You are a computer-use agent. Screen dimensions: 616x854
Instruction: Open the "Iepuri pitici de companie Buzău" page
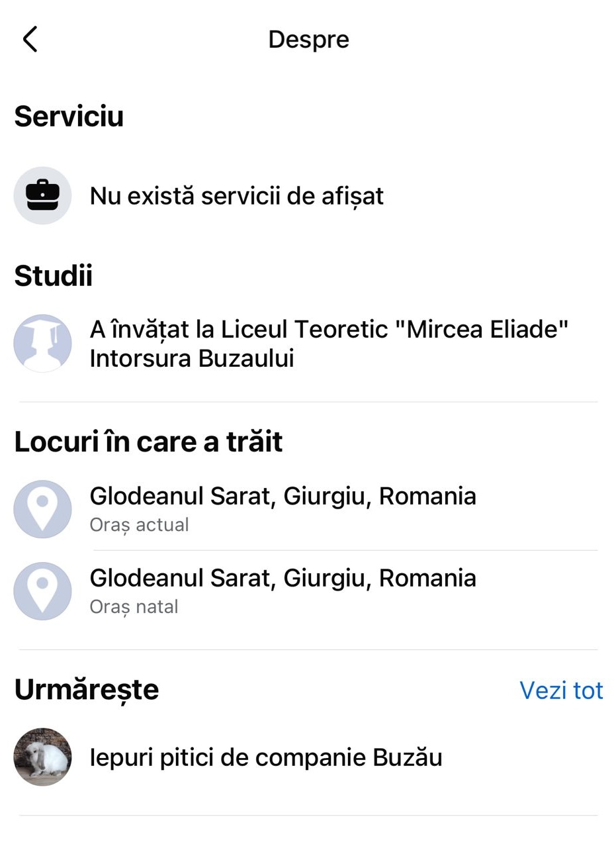pos(265,757)
